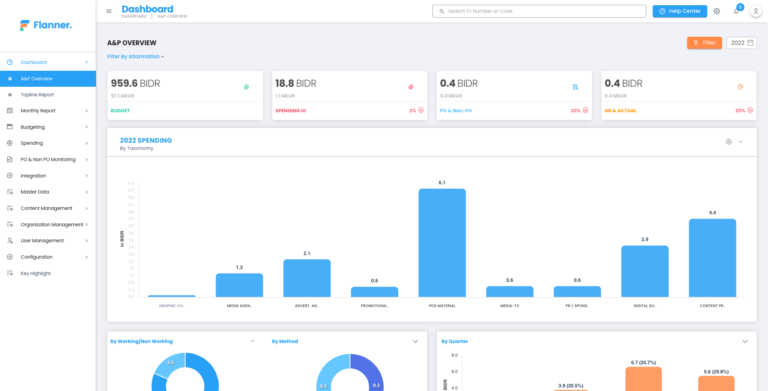The width and height of the screenshot is (768, 391).
Task: Click Master Data sidebar icon
Action: pyautogui.click(x=10, y=192)
